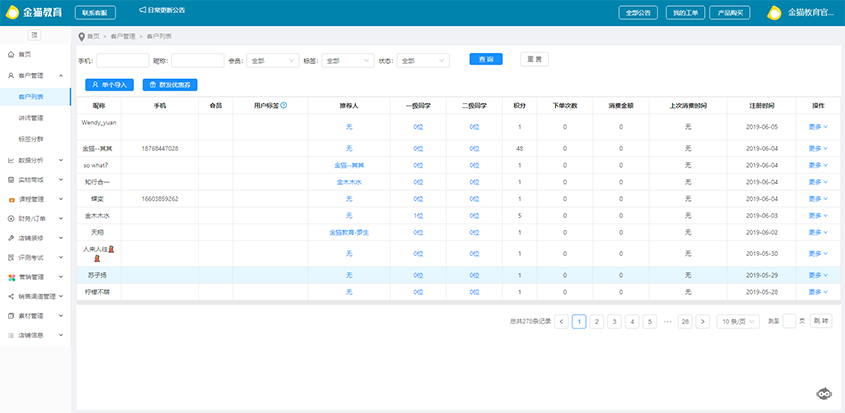Open the 状态 filter dropdown
Image resolution: width=845 pixels, height=413 pixels.
click(423, 60)
